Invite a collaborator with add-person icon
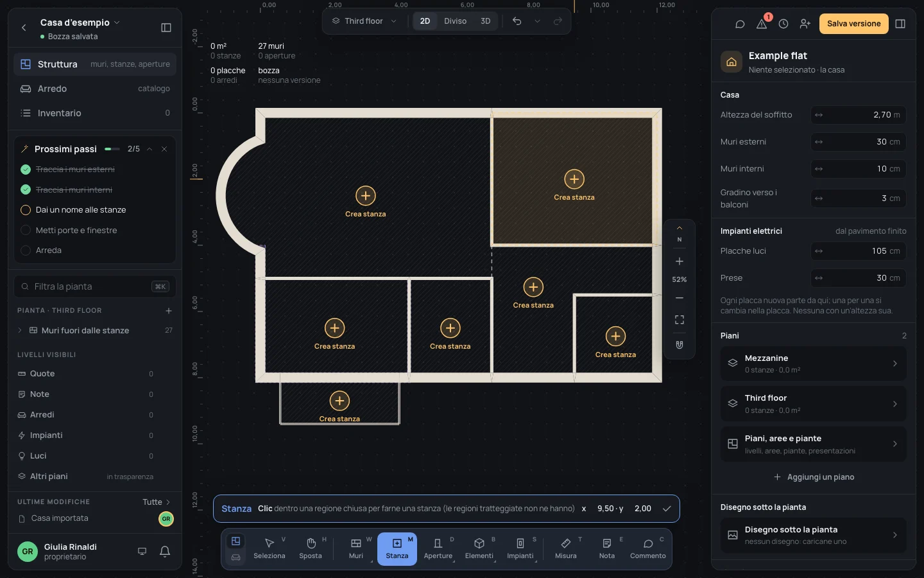This screenshot has height=578, width=924. [x=805, y=24]
